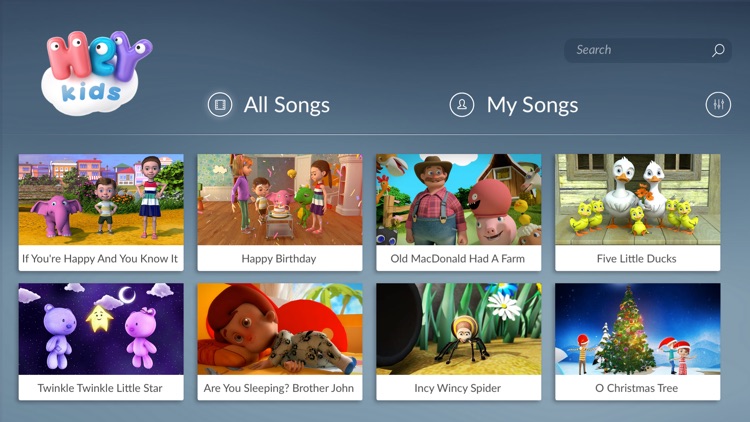The height and width of the screenshot is (422, 750).
Task: Click the 'If You're Happy And You Know It' label
Action: [x=100, y=259]
